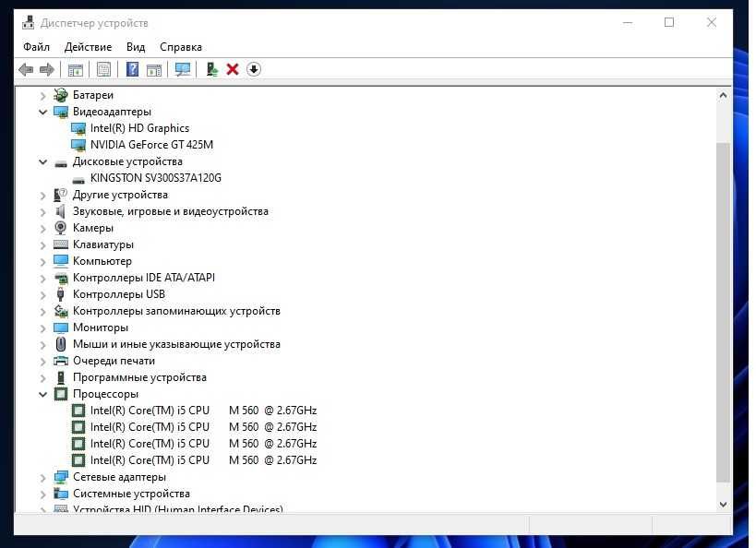This screenshot has width=756, height=548.
Task: Click the Батареи battery icon
Action: (61, 95)
